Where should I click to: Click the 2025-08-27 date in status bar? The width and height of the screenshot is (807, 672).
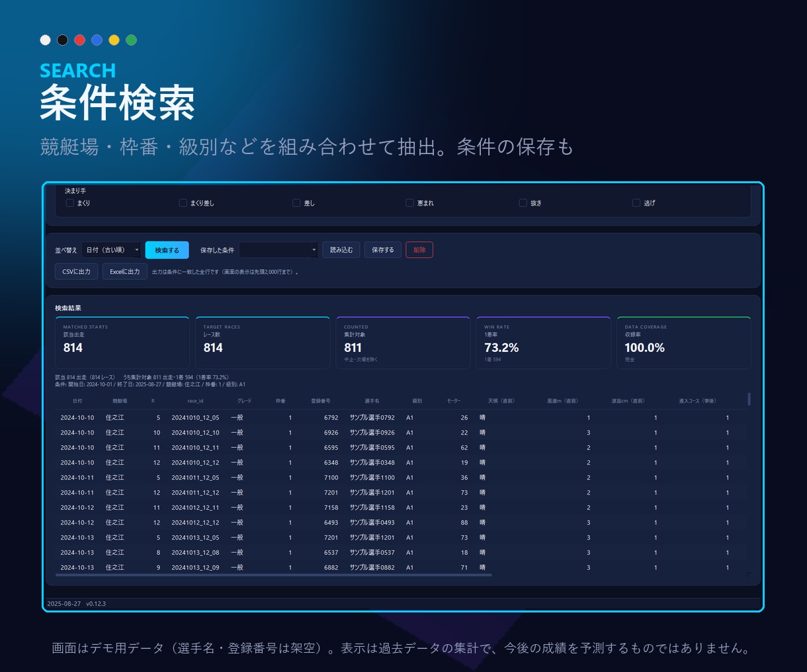pyautogui.click(x=64, y=604)
